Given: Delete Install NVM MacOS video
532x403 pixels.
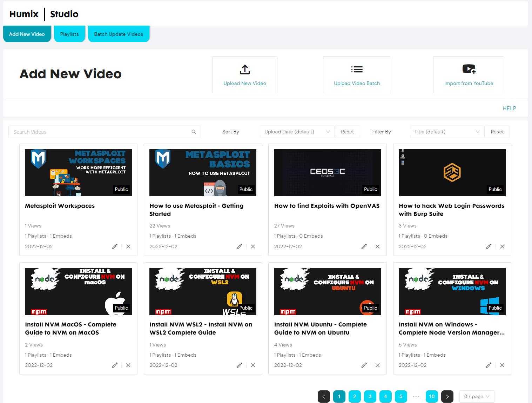Looking at the screenshot, I should pos(128,365).
